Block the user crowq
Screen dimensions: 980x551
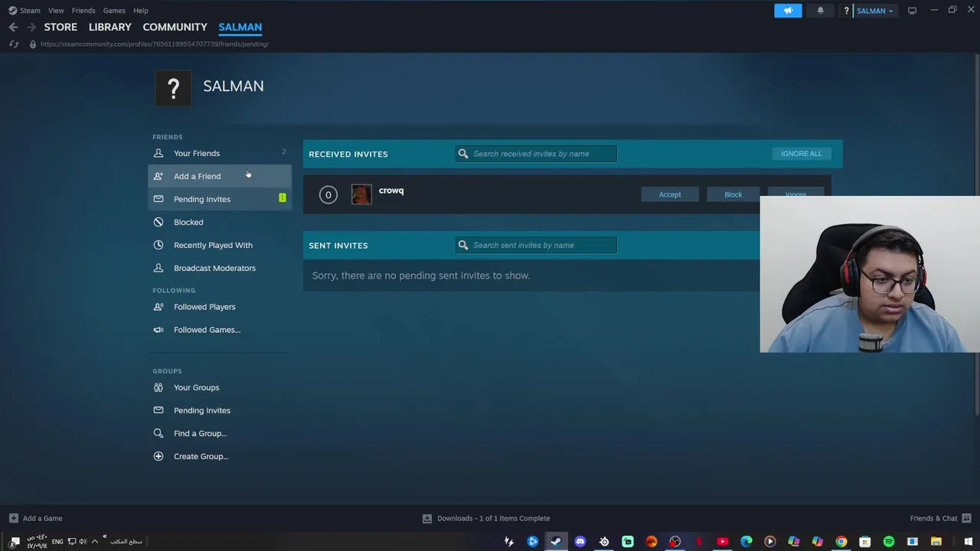click(x=733, y=194)
